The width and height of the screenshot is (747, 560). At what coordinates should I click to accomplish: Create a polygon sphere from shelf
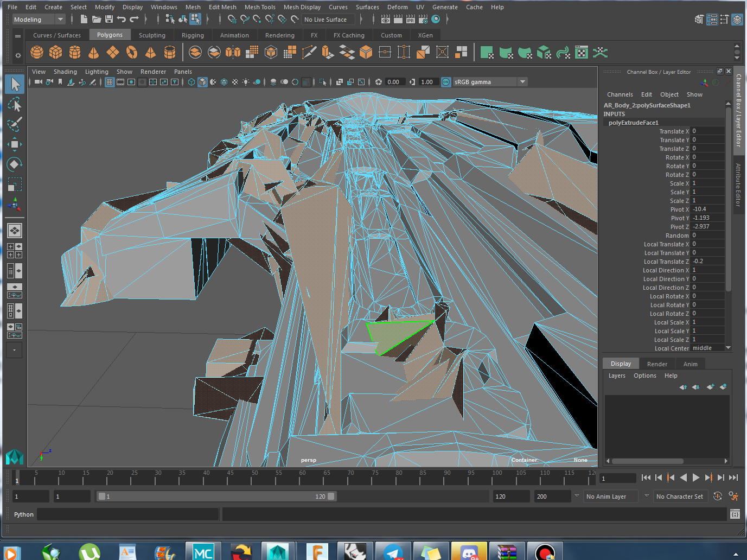click(37, 53)
